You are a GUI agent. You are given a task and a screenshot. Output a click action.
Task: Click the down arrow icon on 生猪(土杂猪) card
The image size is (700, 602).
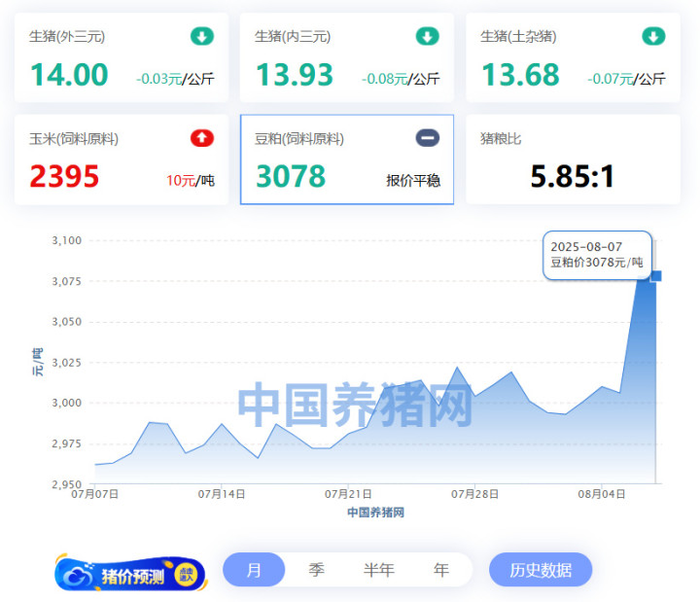tap(653, 36)
